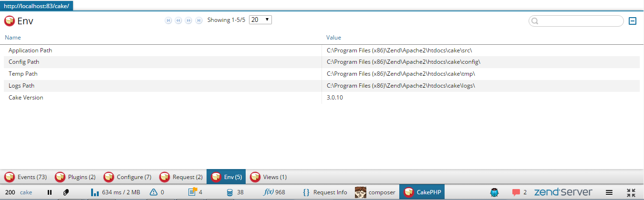
Task: Open the errors and warnings panel showing 0
Action: (x=157, y=192)
